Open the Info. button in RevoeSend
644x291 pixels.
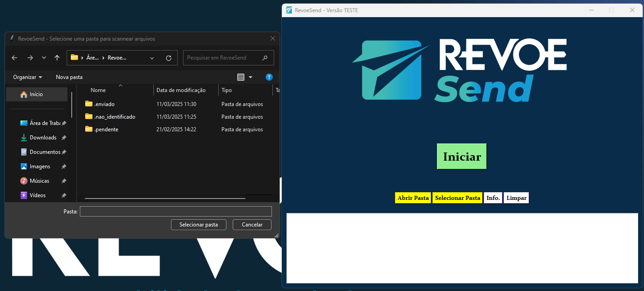point(493,198)
